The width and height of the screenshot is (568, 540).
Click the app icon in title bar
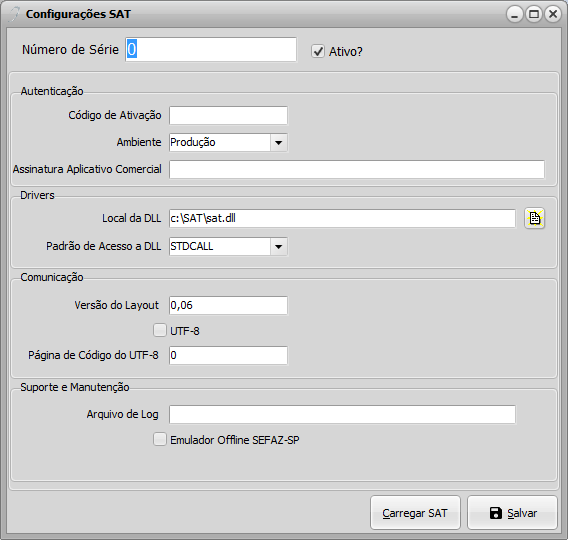tap(14, 14)
